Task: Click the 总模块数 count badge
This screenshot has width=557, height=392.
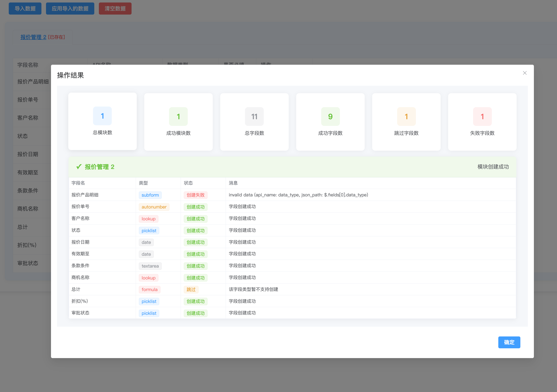Action: coord(102,116)
